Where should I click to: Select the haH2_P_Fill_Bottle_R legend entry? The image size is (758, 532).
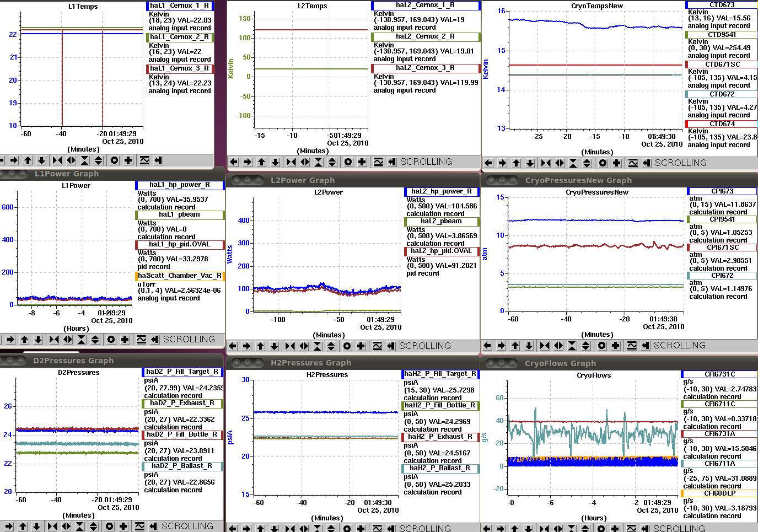[440, 406]
